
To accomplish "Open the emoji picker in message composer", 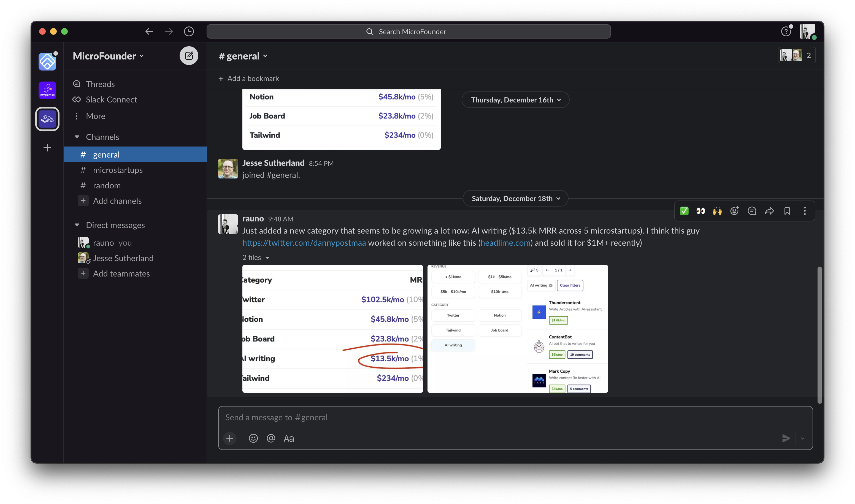I will [x=253, y=438].
